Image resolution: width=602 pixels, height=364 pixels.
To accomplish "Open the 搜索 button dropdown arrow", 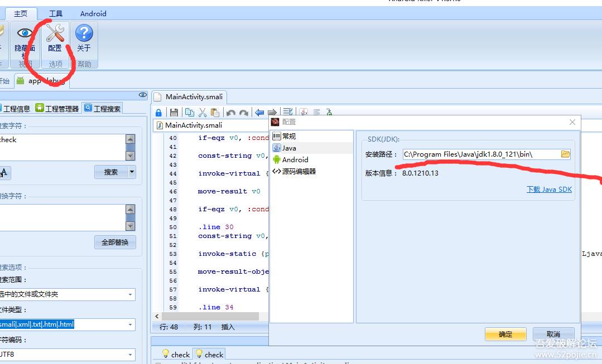I will [132, 172].
